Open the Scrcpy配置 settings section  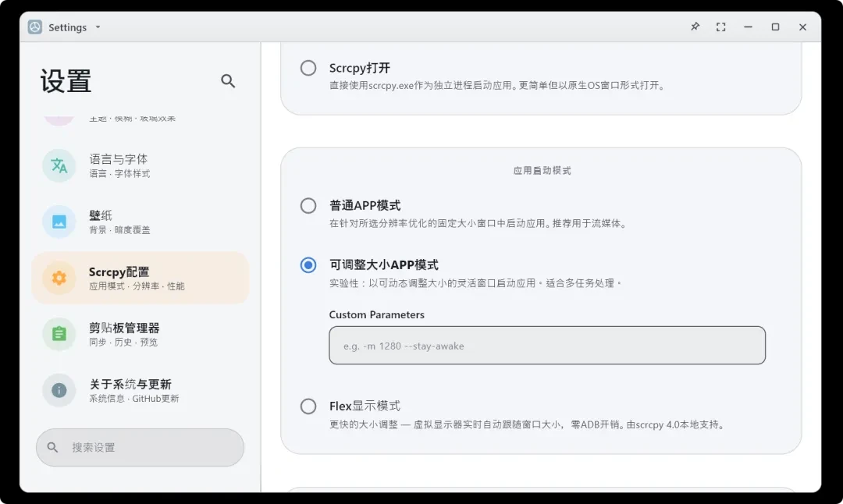pyautogui.click(x=140, y=278)
